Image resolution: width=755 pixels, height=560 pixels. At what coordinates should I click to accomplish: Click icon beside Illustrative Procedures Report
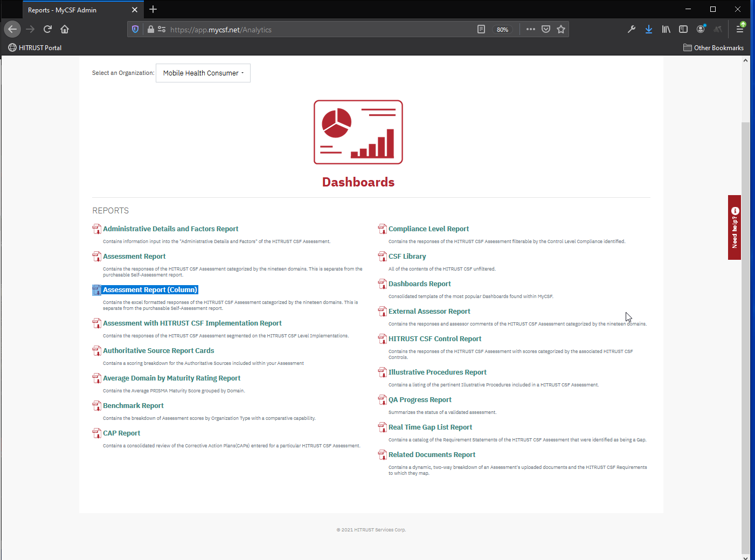click(383, 372)
